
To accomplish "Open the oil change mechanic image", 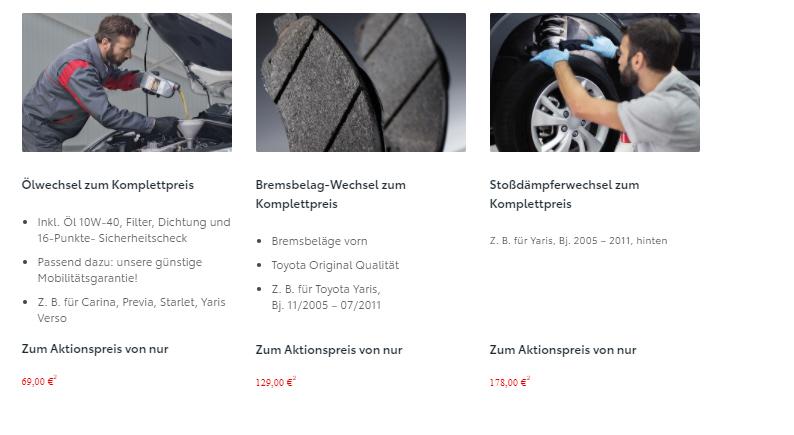I will (x=127, y=83).
